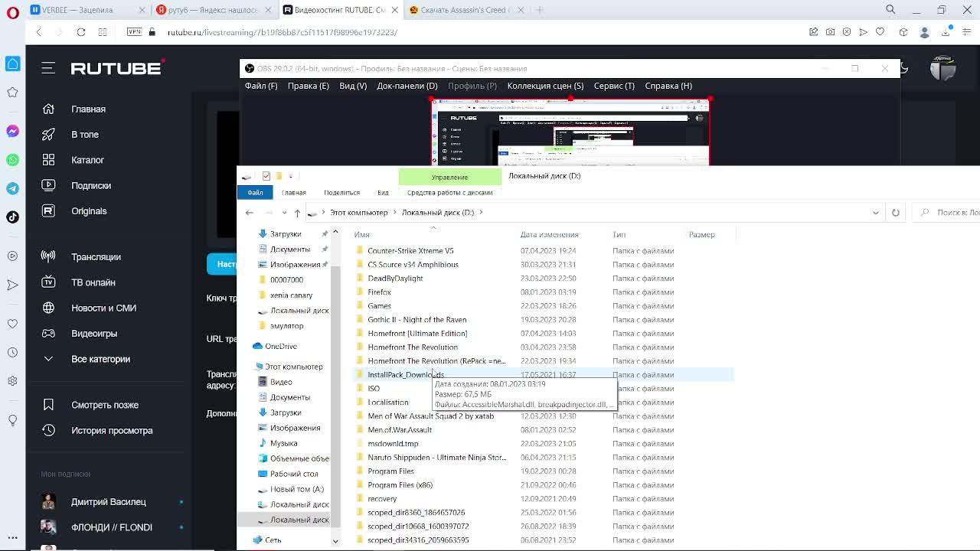980x551 pixels.
Task: Open Средства работы с дисками tab
Action: coord(449,192)
